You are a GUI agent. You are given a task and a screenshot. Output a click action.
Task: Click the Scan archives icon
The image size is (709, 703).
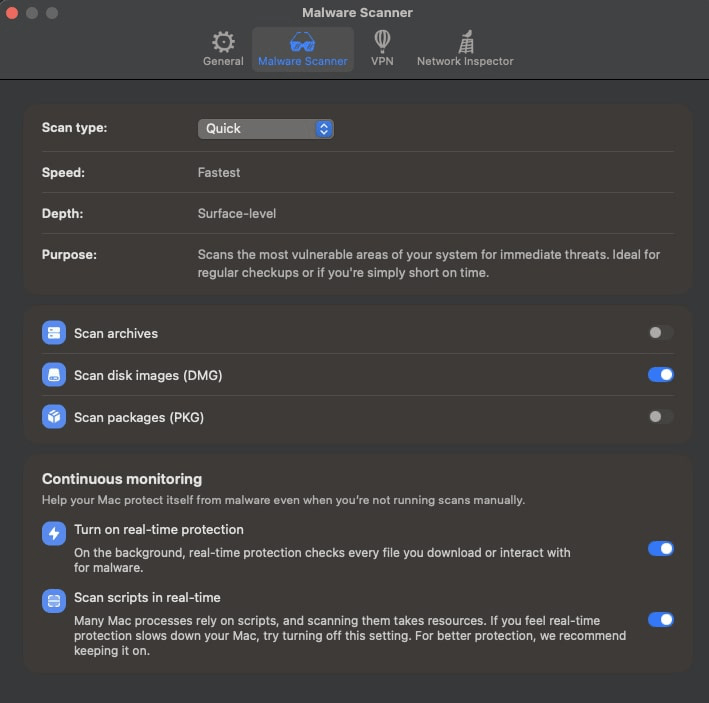pyautogui.click(x=54, y=333)
